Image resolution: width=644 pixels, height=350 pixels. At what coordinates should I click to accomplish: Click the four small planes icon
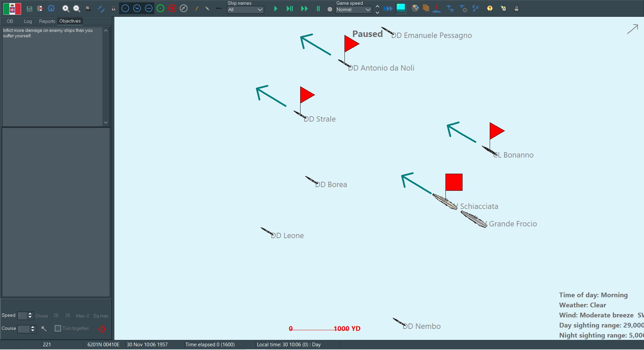[x=476, y=8]
